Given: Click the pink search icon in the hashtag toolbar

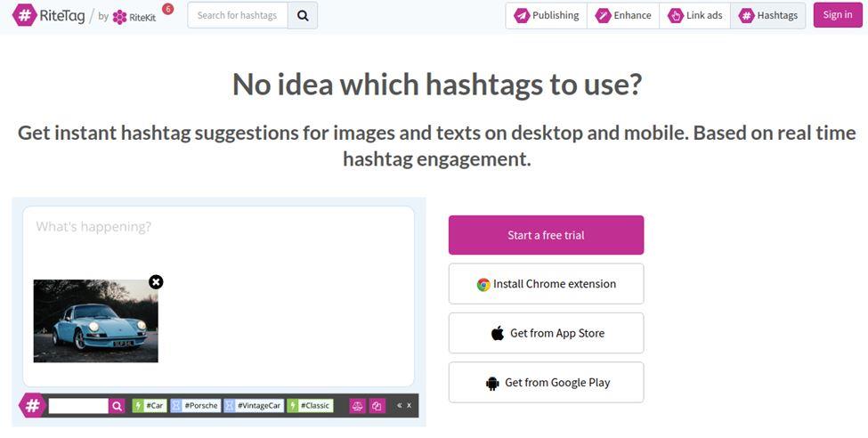Looking at the screenshot, I should click(x=117, y=407).
